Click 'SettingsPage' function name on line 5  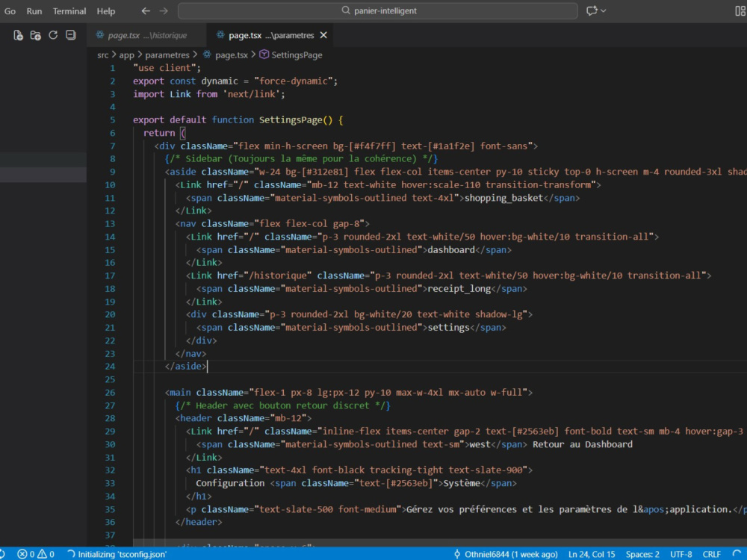pos(291,120)
